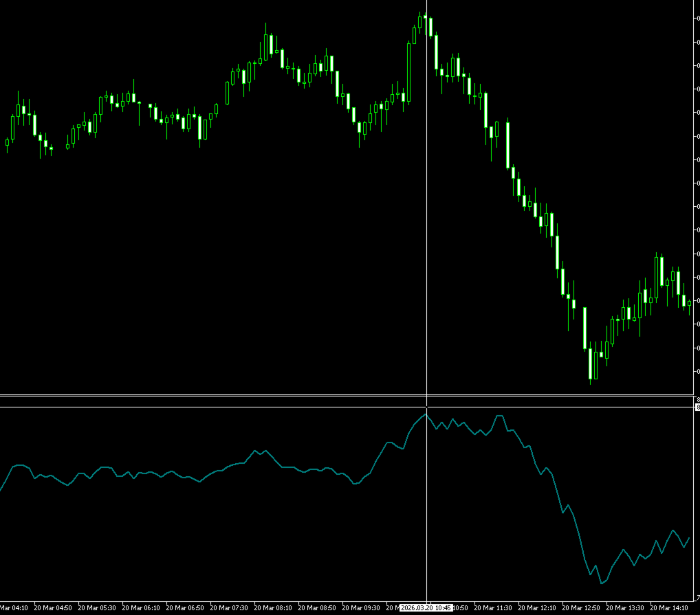
Task: Click the 20 Mar 14:10 time label
Action: [669, 608]
